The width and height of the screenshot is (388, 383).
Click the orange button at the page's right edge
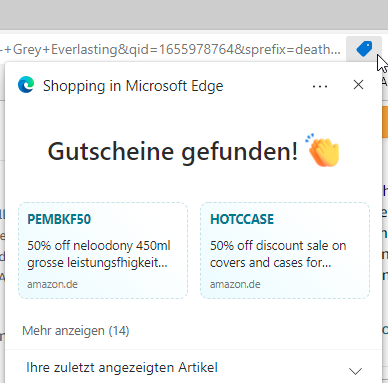coord(385,122)
